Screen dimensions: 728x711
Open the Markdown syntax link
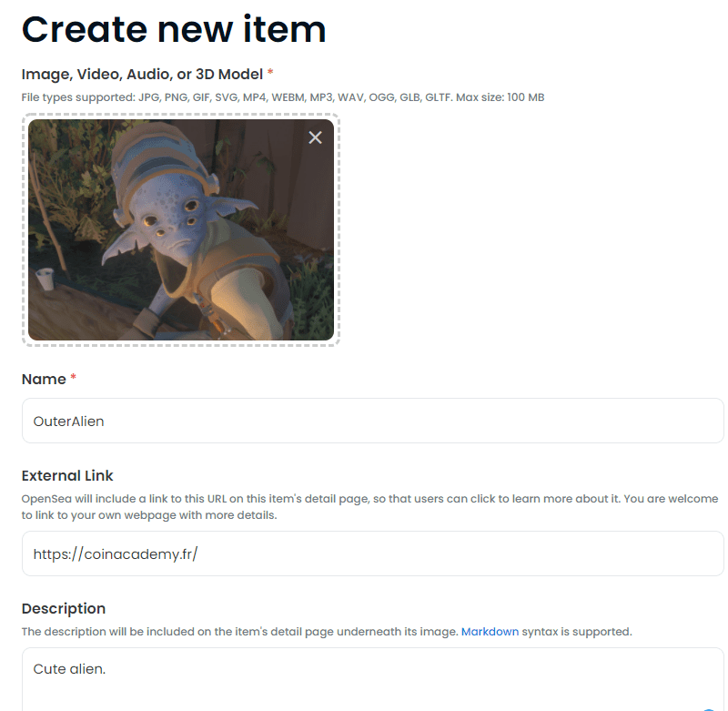[490, 632]
